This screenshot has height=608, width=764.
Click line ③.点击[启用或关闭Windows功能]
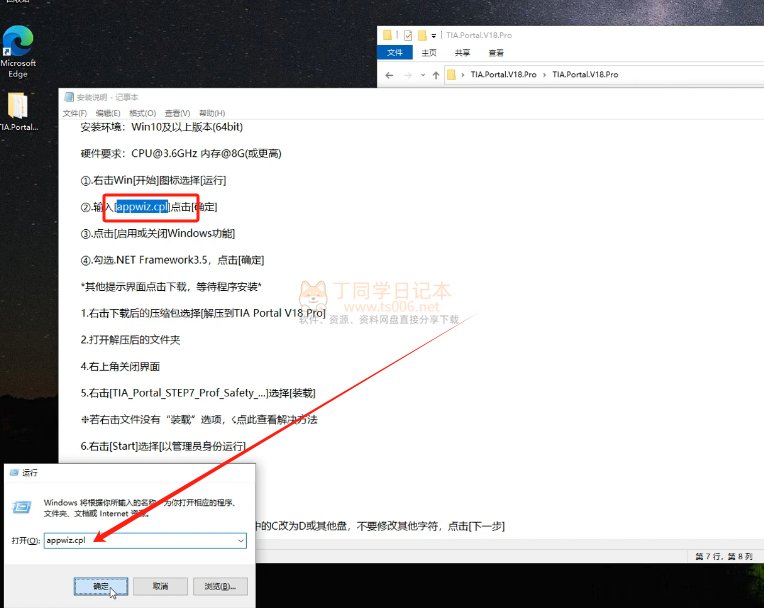tap(157, 233)
